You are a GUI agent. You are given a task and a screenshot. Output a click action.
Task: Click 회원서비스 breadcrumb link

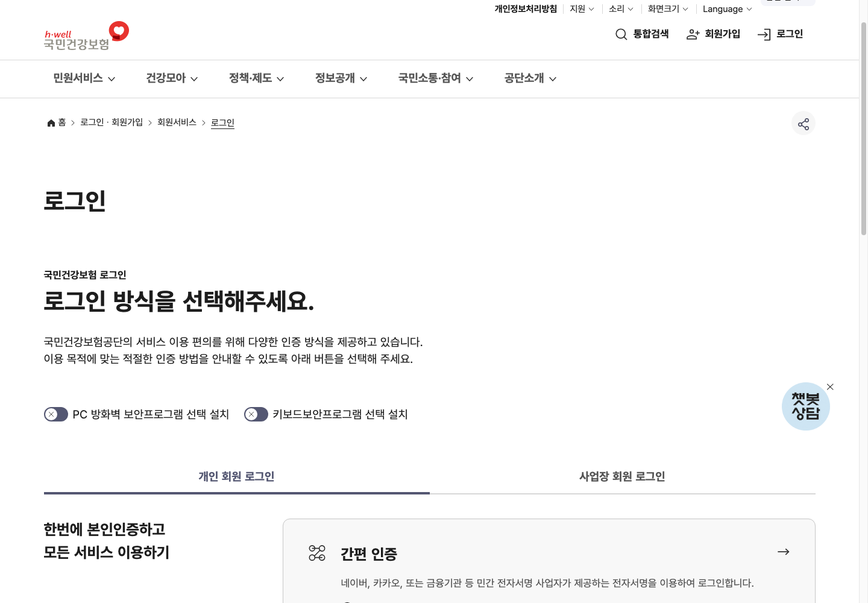177,122
